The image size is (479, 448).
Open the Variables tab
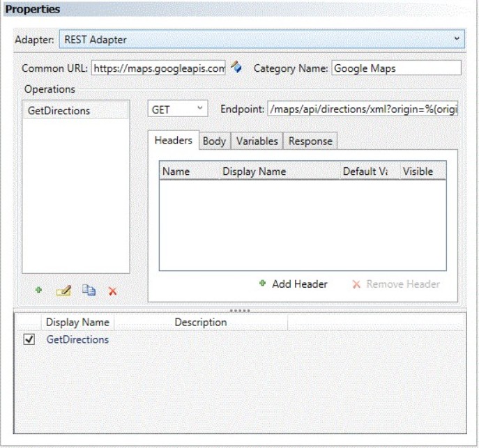(257, 141)
